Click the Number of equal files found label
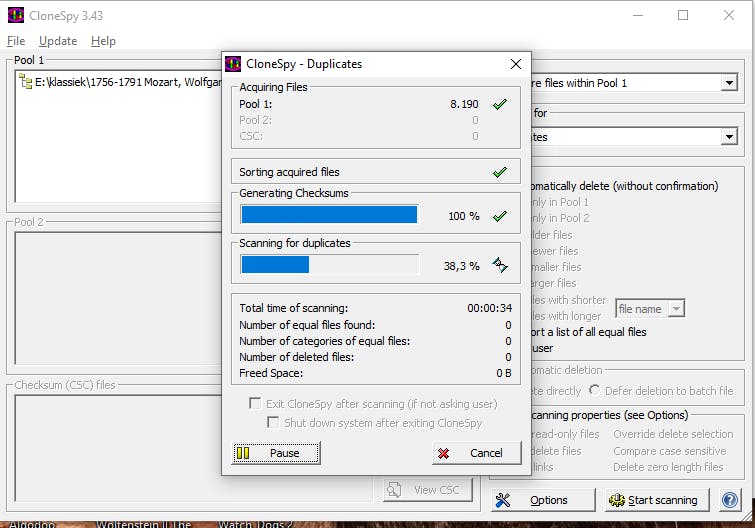The width and height of the screenshot is (755, 528). tap(307, 325)
